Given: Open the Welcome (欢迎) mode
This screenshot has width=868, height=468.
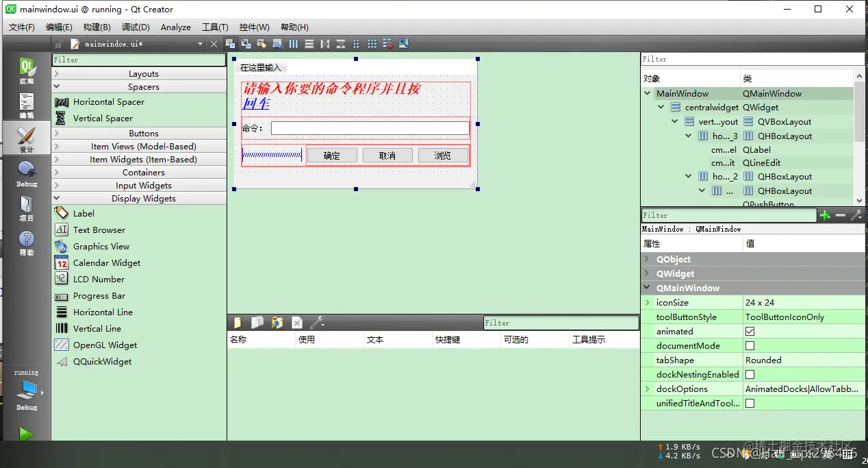Looking at the screenshot, I should (x=26, y=71).
